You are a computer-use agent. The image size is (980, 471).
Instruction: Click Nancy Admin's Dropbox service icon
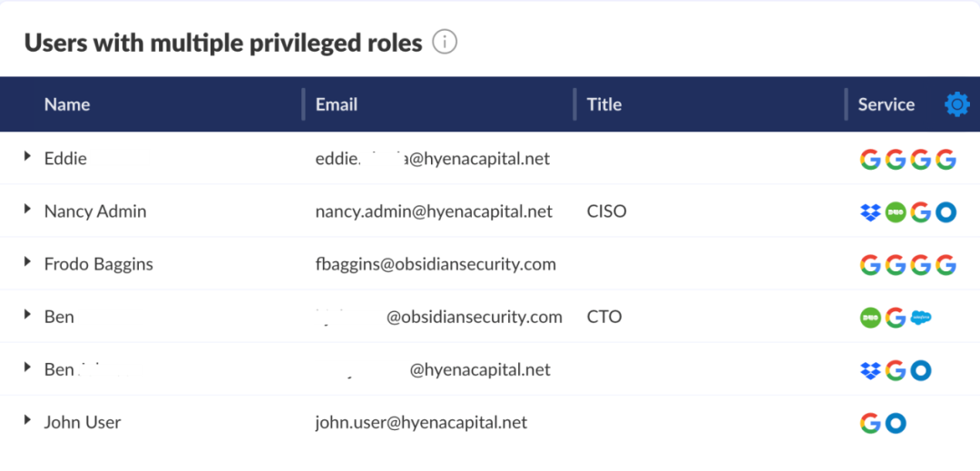click(870, 212)
